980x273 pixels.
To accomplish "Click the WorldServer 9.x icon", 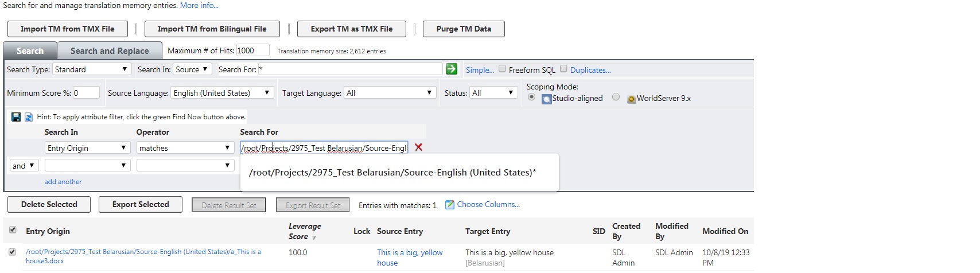I will tap(631, 99).
